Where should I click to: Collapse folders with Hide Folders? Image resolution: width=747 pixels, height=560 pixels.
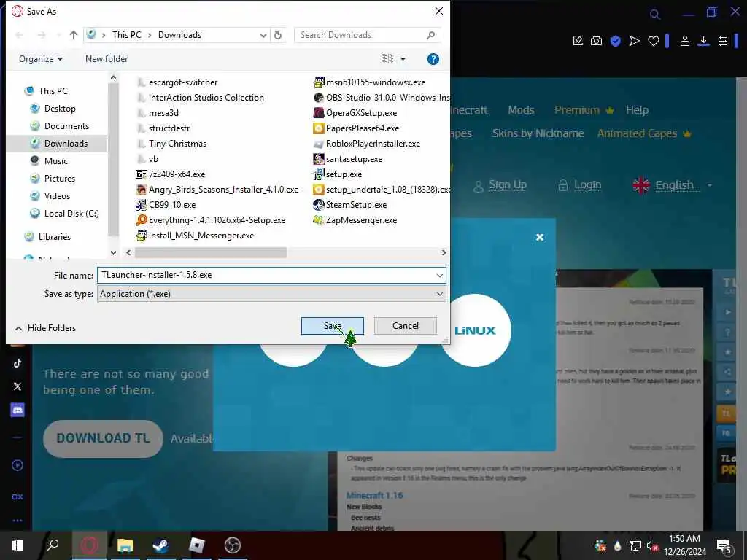[x=45, y=328]
